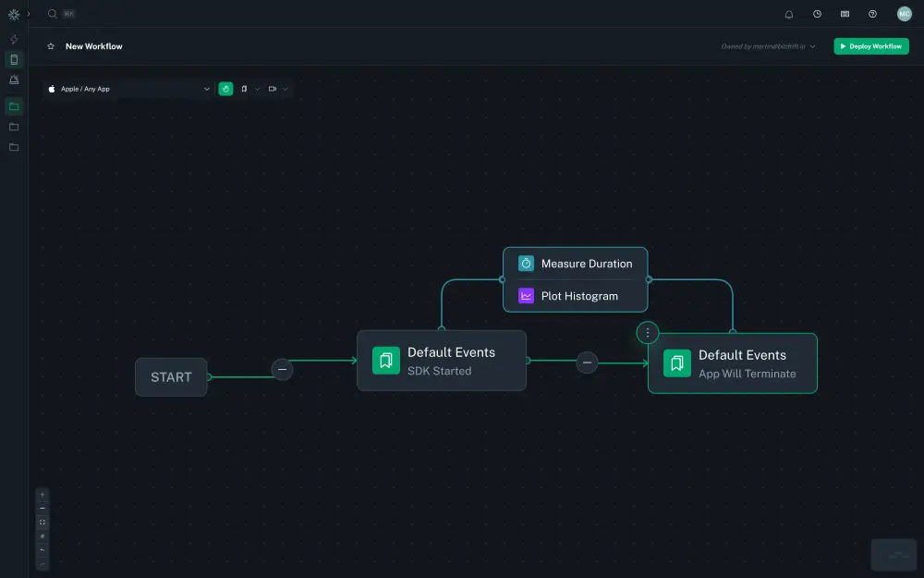The height and width of the screenshot is (578, 924).
Task: Click the history clock icon in top bar
Action: (x=817, y=14)
